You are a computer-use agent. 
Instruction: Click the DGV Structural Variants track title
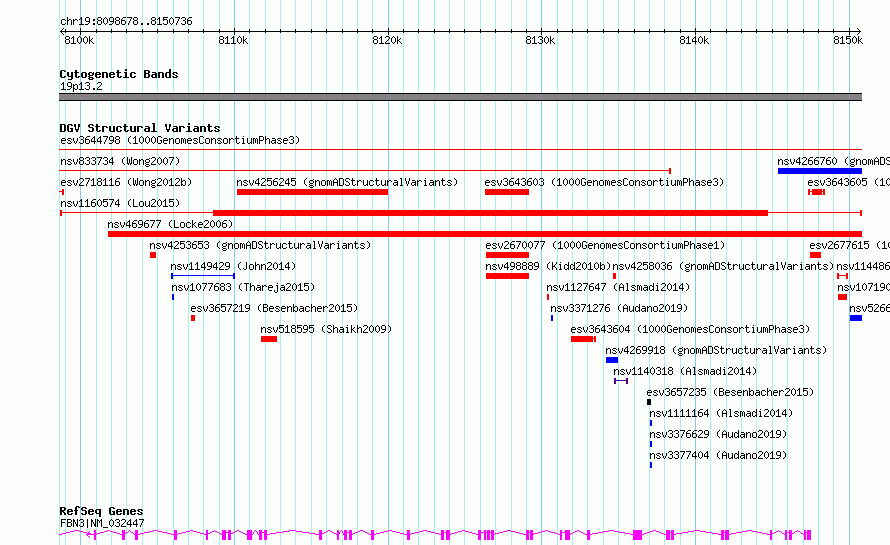[140, 128]
